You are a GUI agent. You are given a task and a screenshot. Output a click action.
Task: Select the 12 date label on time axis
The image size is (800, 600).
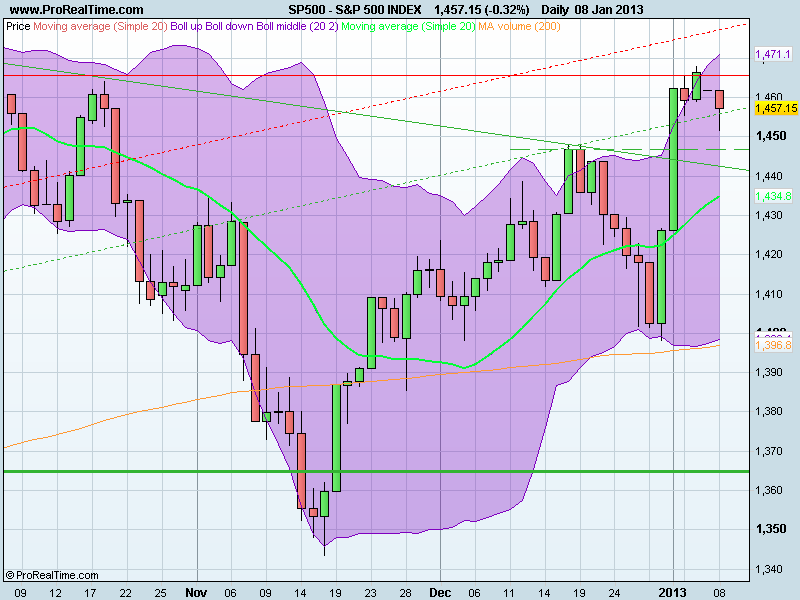(55, 593)
